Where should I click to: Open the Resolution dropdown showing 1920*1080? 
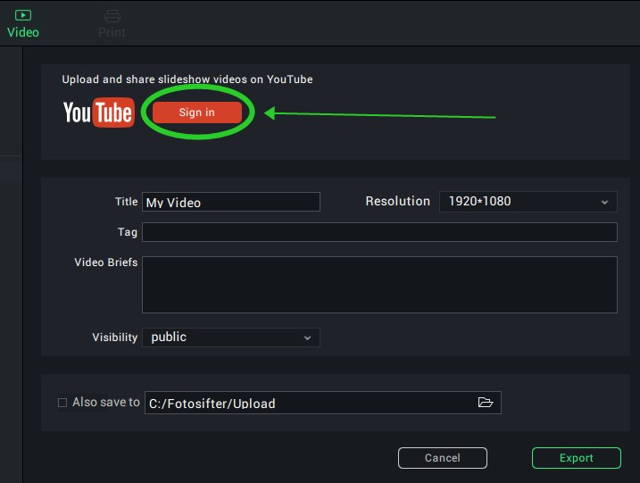pos(528,201)
